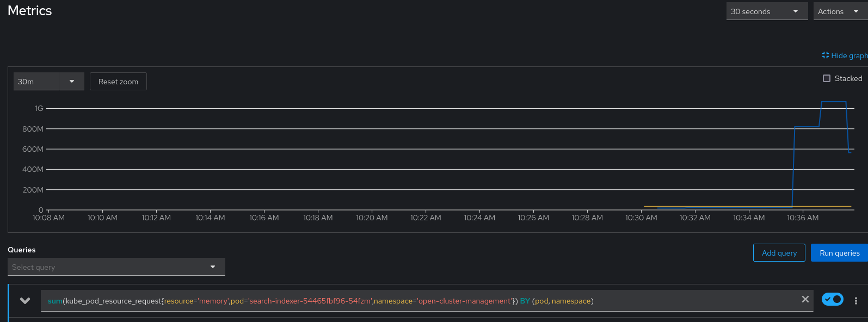The height and width of the screenshot is (322, 868).
Task: Click the blue line peak on the graph
Action: pyautogui.click(x=833, y=102)
